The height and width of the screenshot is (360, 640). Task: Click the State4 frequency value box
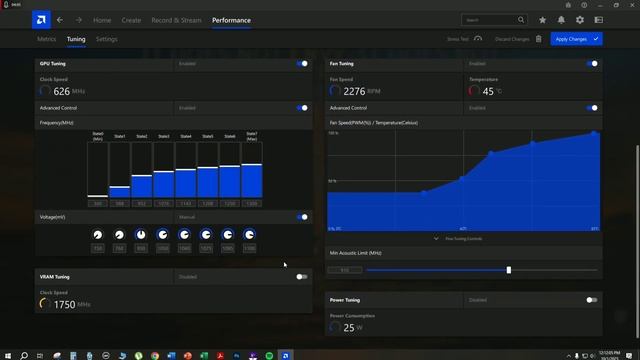click(186, 203)
